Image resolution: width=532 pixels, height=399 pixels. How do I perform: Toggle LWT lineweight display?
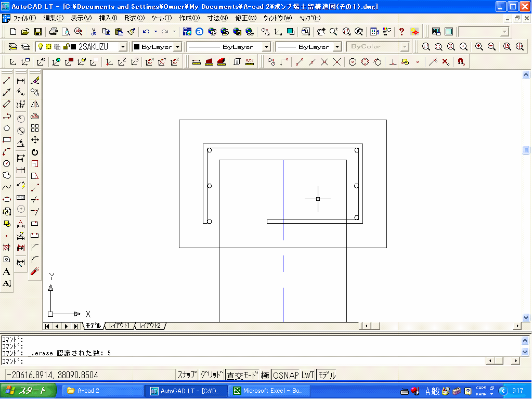click(307, 375)
